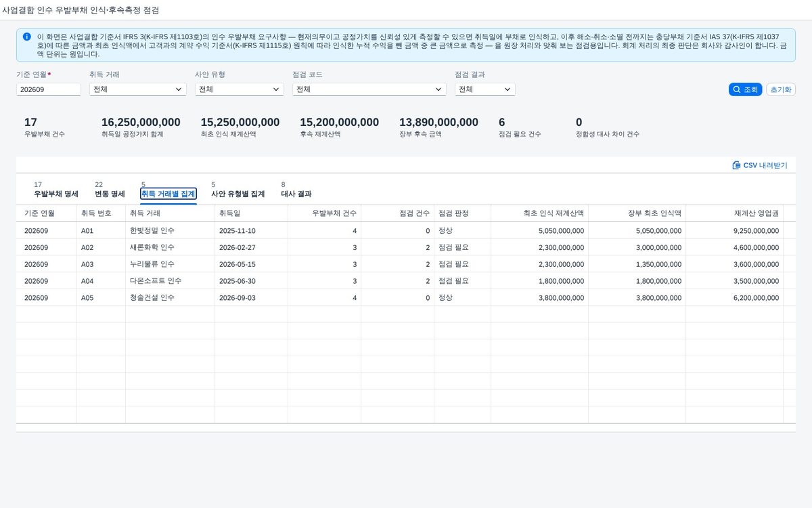The image size is (812, 508).
Task: Expand the 사안 유형 filter dropdown
Action: pos(240,89)
